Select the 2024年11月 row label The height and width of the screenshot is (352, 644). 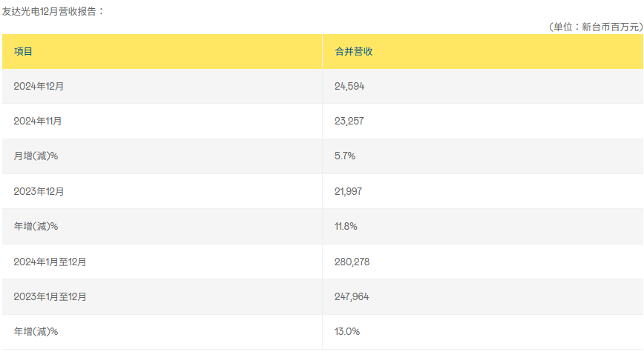coord(37,121)
